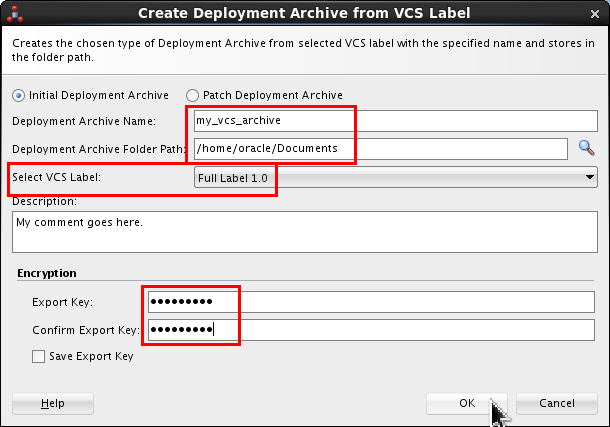Click the Encryption section heading

coord(47,273)
